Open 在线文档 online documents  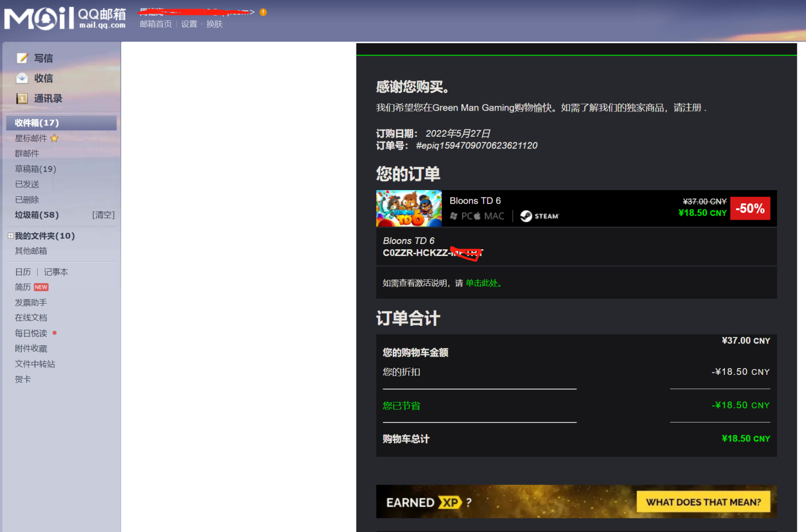point(31,318)
